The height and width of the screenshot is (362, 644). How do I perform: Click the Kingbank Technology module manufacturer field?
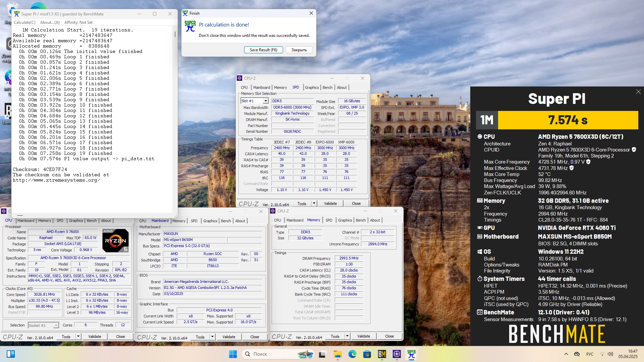tap(292, 113)
